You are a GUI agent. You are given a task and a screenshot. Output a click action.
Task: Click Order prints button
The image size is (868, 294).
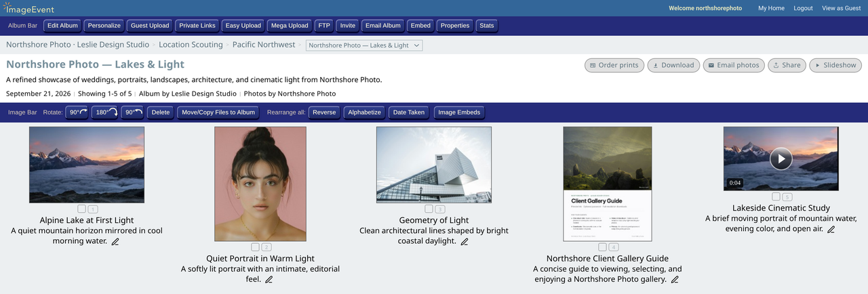[614, 65]
